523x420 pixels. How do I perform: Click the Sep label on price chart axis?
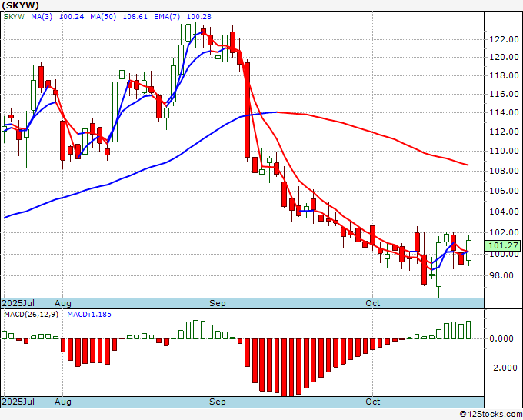(218, 303)
